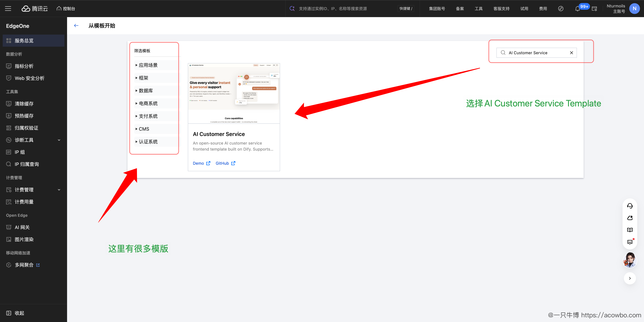Click the 服务总览 grid icon
The image size is (644, 322).
click(x=9, y=40)
